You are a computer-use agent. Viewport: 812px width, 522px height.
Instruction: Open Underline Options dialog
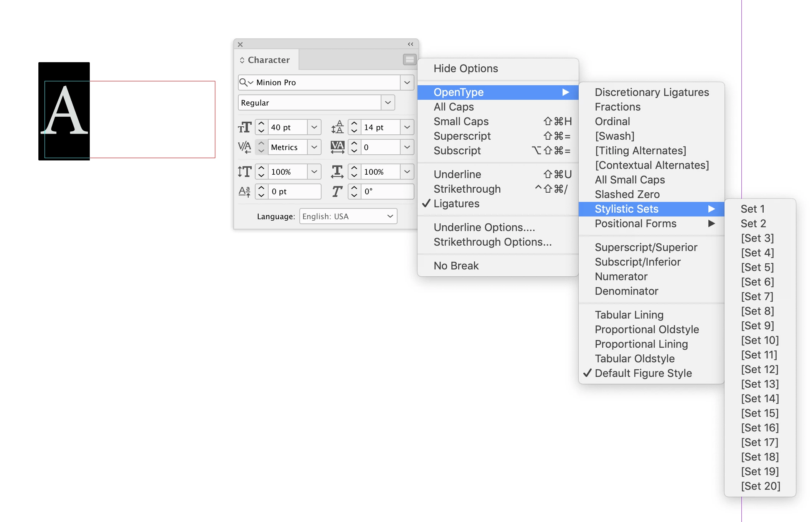click(484, 227)
